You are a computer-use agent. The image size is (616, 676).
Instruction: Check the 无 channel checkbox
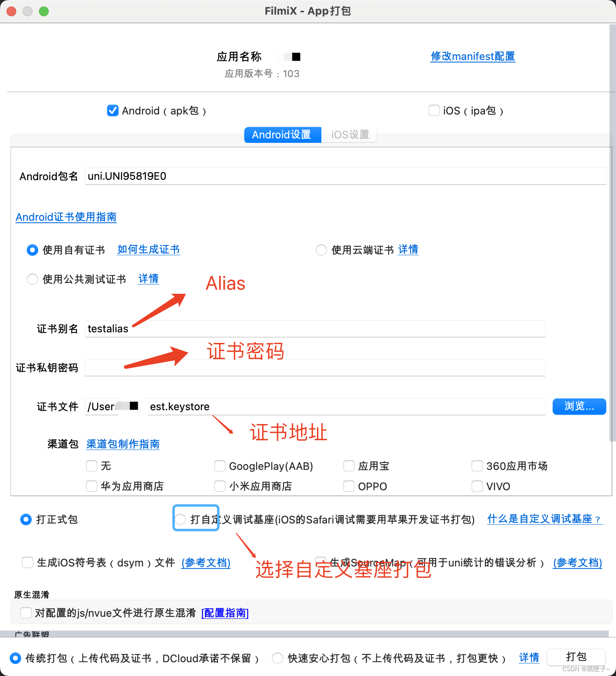coord(92,466)
